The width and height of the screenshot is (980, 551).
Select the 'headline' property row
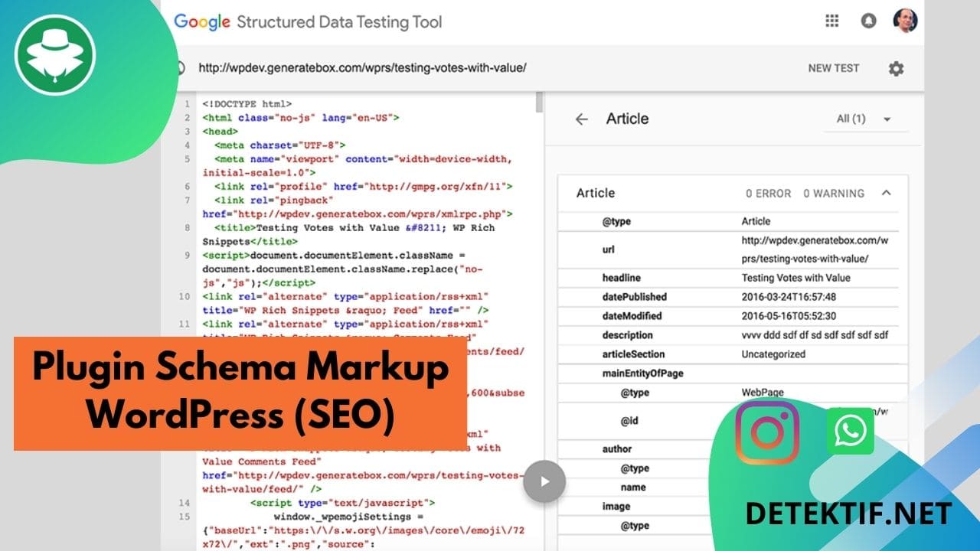tap(727, 278)
